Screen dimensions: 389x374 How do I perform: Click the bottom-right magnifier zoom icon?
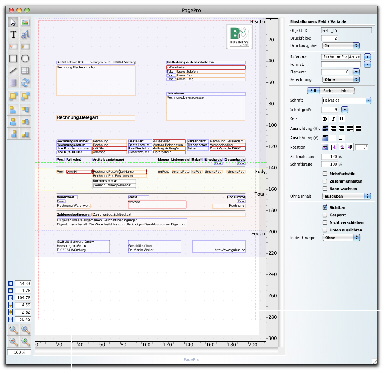click(25, 342)
